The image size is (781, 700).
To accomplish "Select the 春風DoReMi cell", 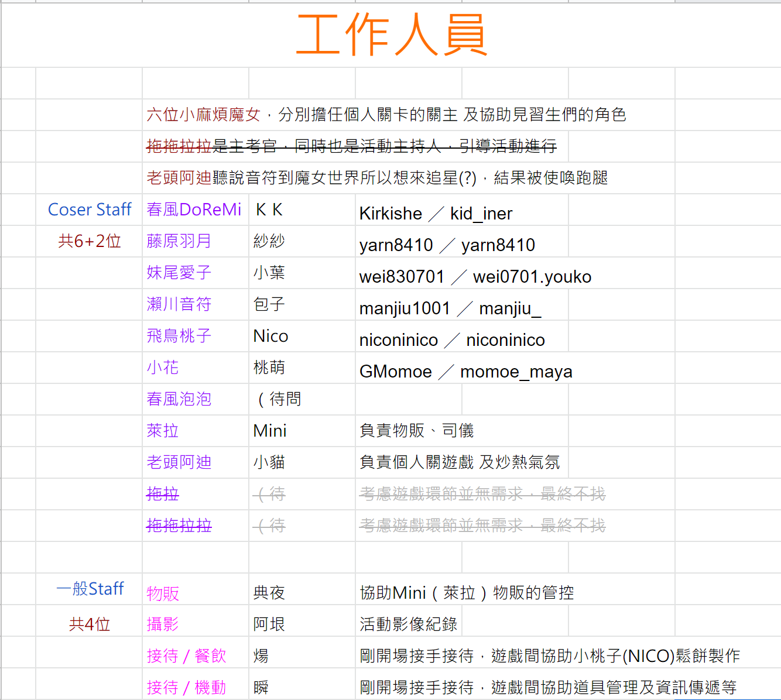I will click(x=196, y=210).
